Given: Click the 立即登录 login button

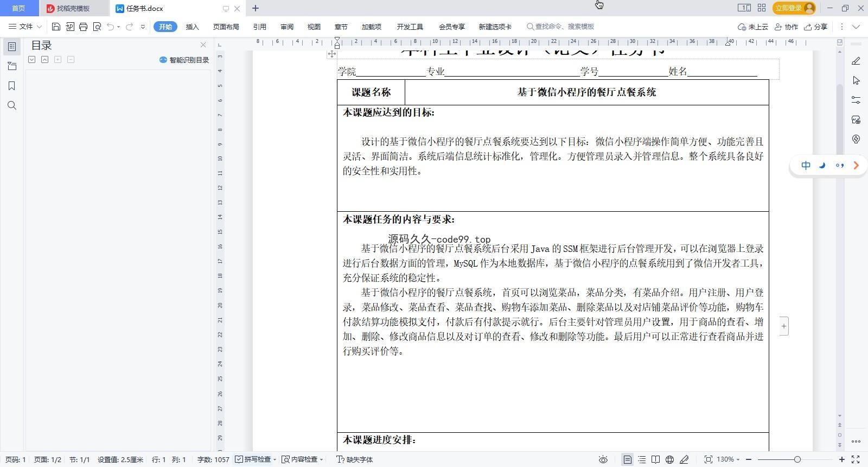Looking at the screenshot, I should coord(795,8).
